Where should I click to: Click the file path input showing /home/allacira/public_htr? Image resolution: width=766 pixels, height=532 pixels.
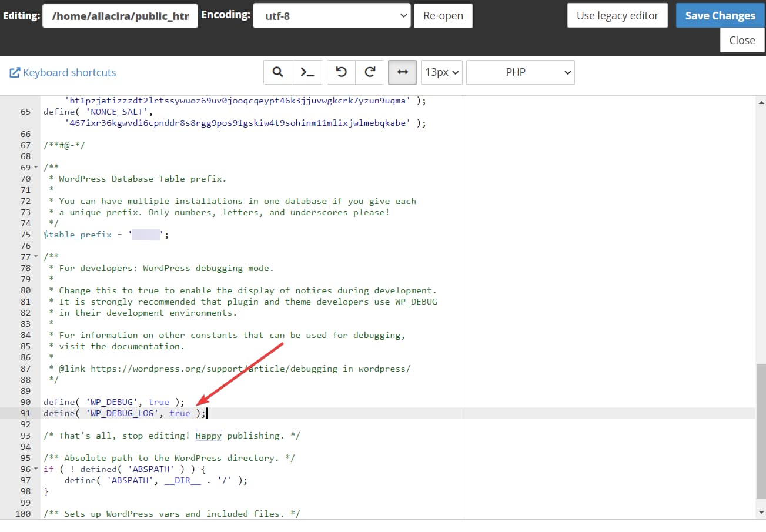tap(120, 15)
